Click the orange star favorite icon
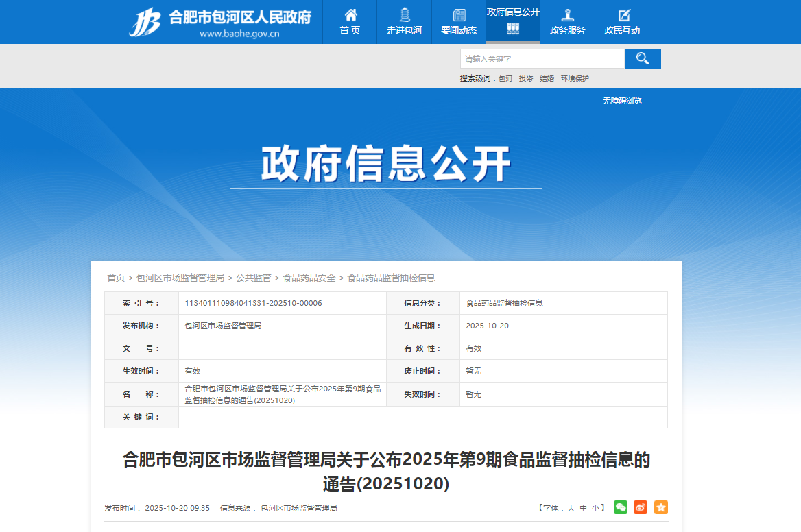Viewport: 801px width, 532px height. 660,507
